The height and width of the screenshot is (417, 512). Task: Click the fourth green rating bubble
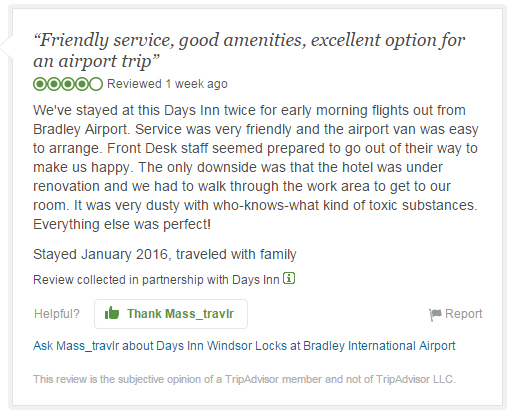point(82,84)
